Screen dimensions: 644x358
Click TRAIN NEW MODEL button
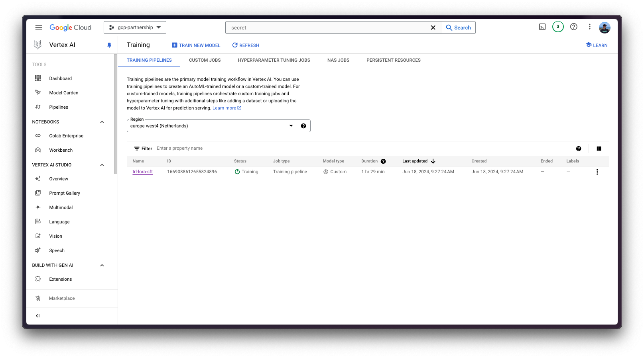[196, 45]
